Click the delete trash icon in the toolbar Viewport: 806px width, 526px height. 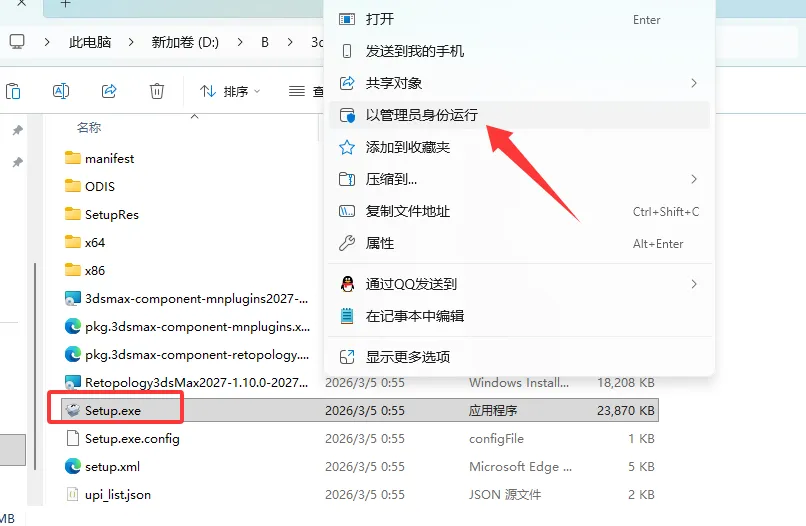(157, 92)
